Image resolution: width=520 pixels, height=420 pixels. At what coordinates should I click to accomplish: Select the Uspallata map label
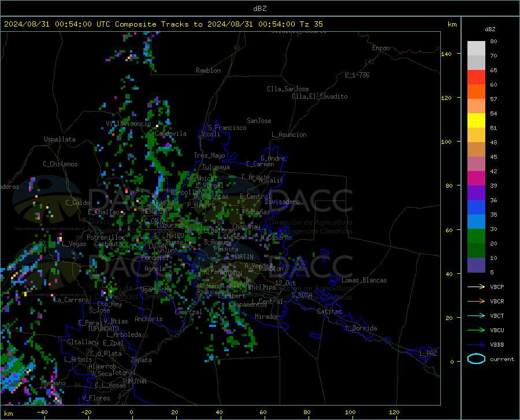tap(60, 139)
